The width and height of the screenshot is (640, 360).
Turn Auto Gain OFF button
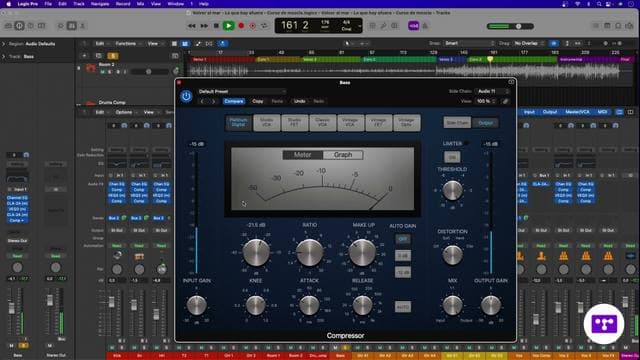402,239
